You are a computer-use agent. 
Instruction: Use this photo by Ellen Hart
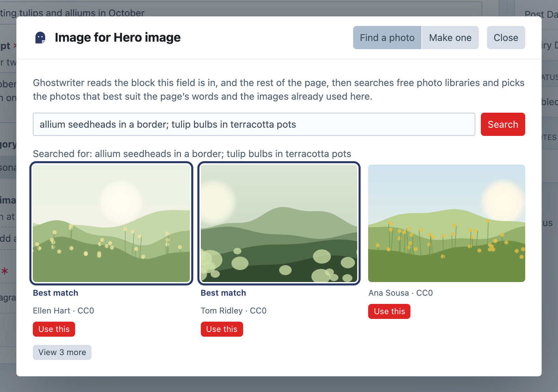coord(54,329)
